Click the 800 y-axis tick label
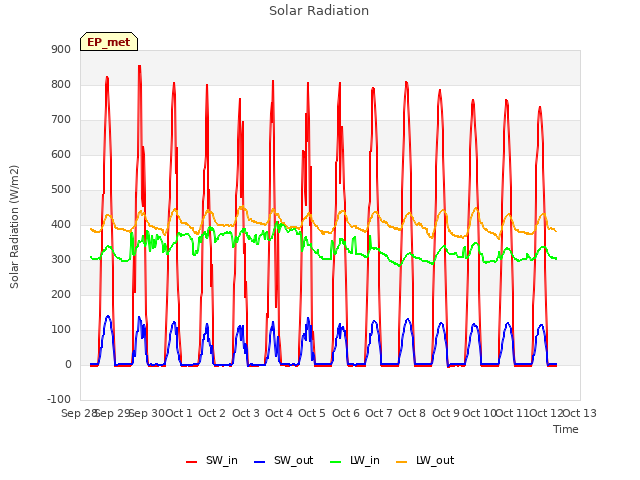This screenshot has width=640, height=480. point(61,84)
